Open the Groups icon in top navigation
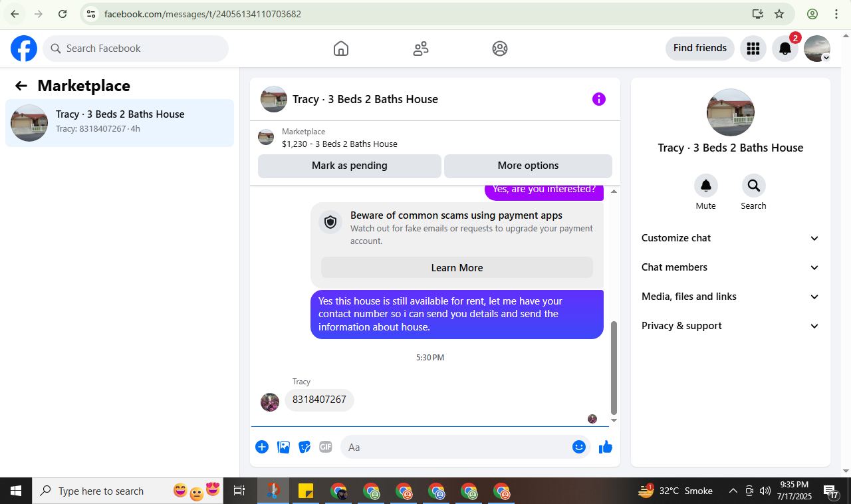 click(500, 49)
